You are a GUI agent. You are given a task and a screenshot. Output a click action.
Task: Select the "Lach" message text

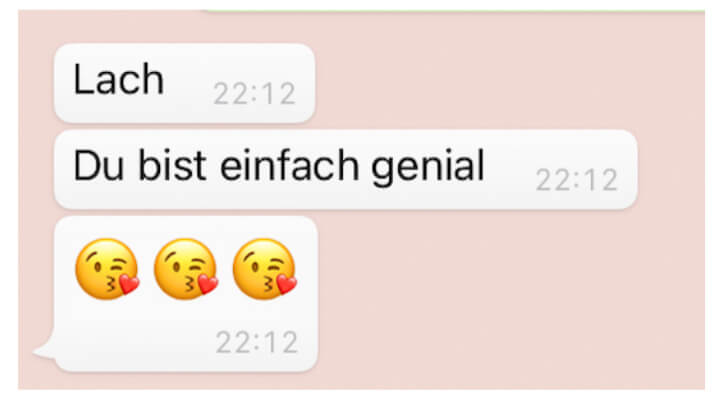coord(119,79)
